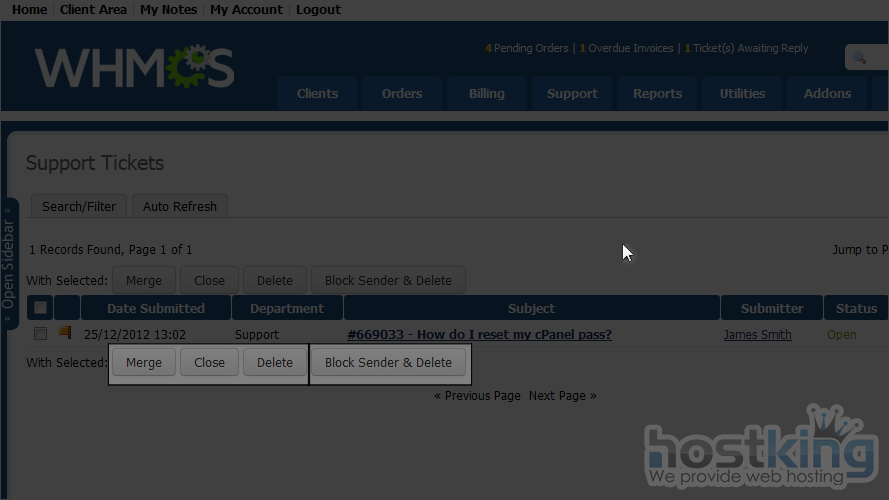Click the priority flag icon on ticket row
Screen dimensions: 889x500
(65, 334)
